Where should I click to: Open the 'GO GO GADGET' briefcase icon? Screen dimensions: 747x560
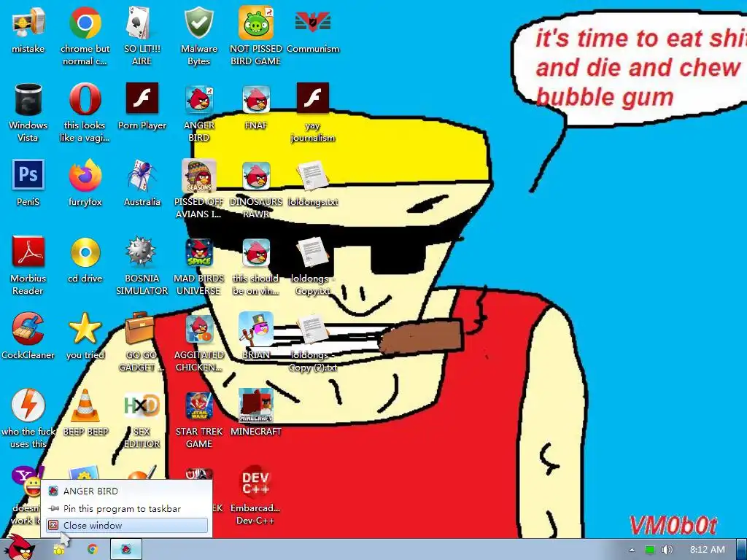141,343
